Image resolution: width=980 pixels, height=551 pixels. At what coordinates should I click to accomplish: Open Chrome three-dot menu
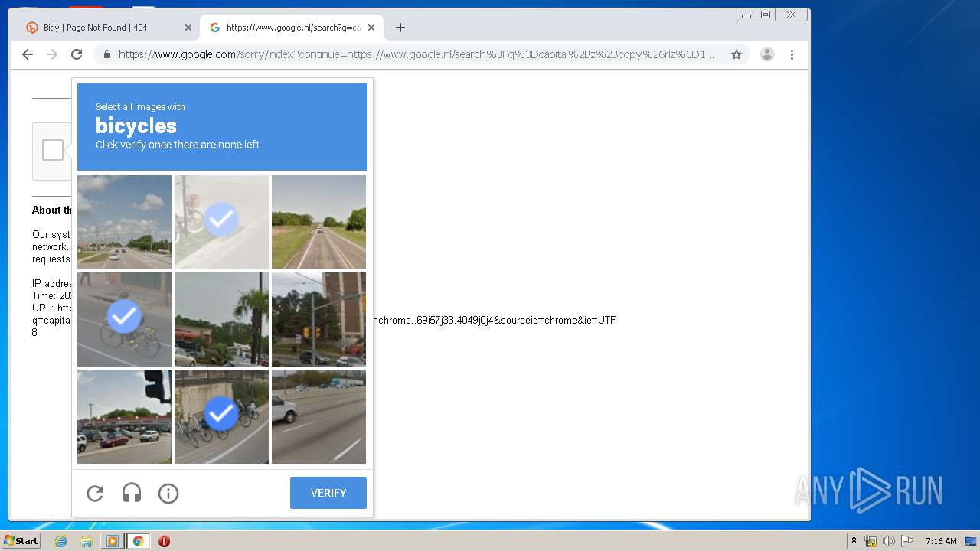[x=792, y=54]
